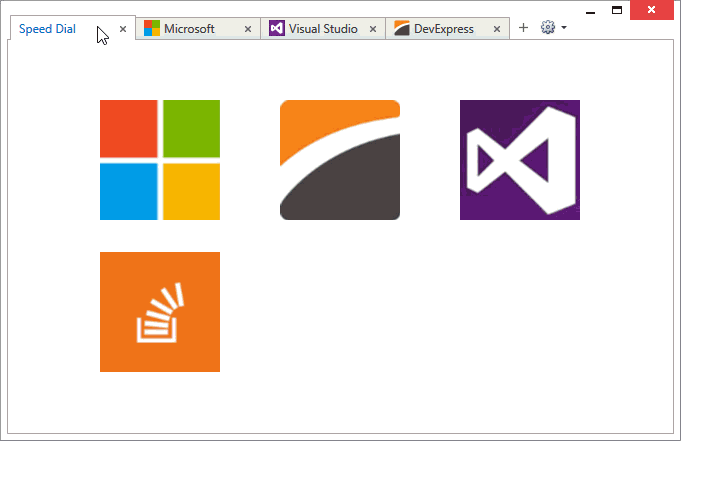Click the Microsoft logo icon in tab
The width and height of the screenshot is (720, 480).
(x=152, y=28)
